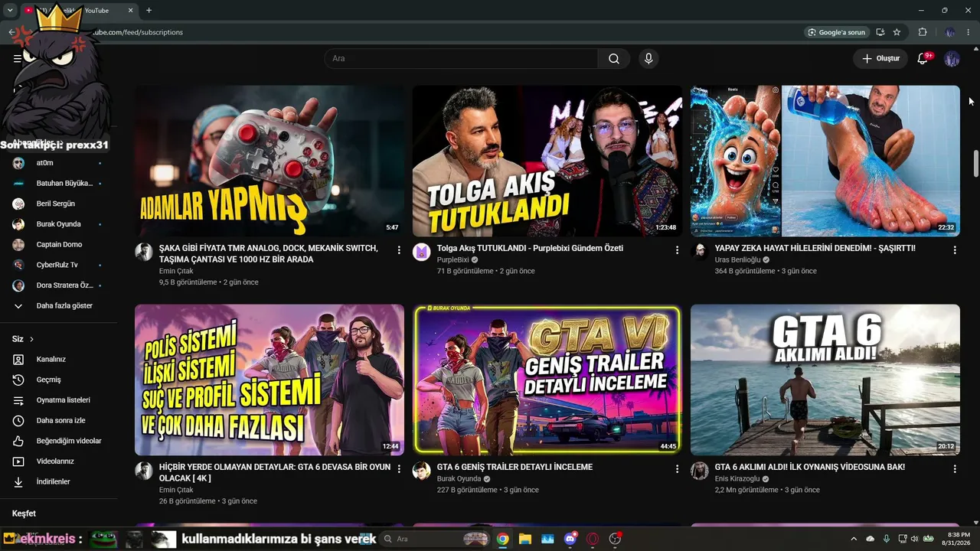This screenshot has height=551, width=980.
Task: Open the Chrome extensions puzzle icon
Action: 923,32
